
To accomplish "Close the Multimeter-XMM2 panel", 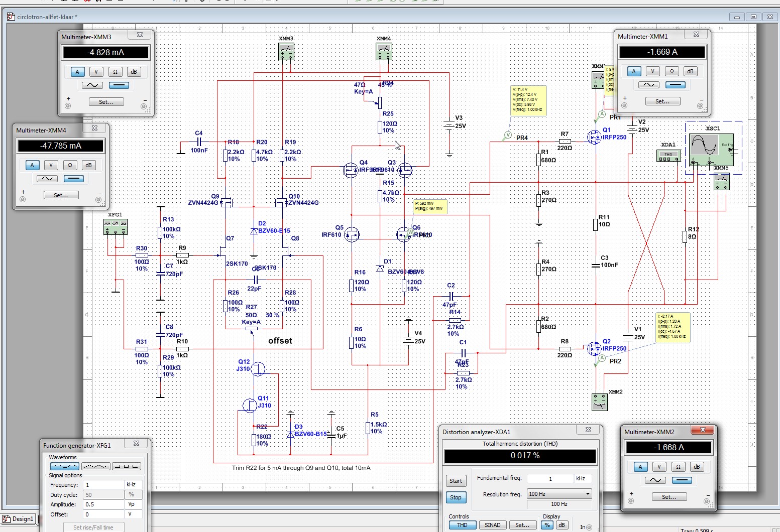I will tap(703, 430).
